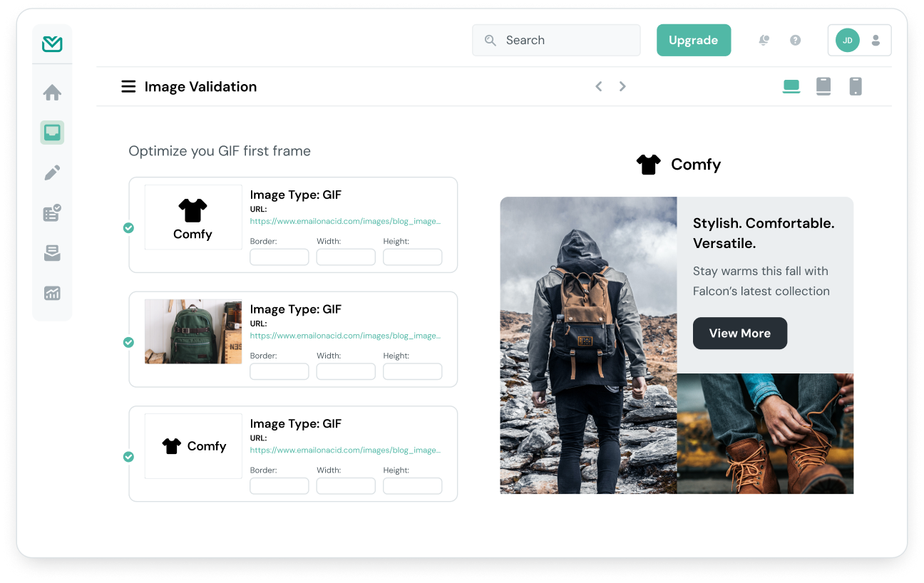
Task: Select the horizontal Comfy logo thumbnail
Action: coord(193,446)
